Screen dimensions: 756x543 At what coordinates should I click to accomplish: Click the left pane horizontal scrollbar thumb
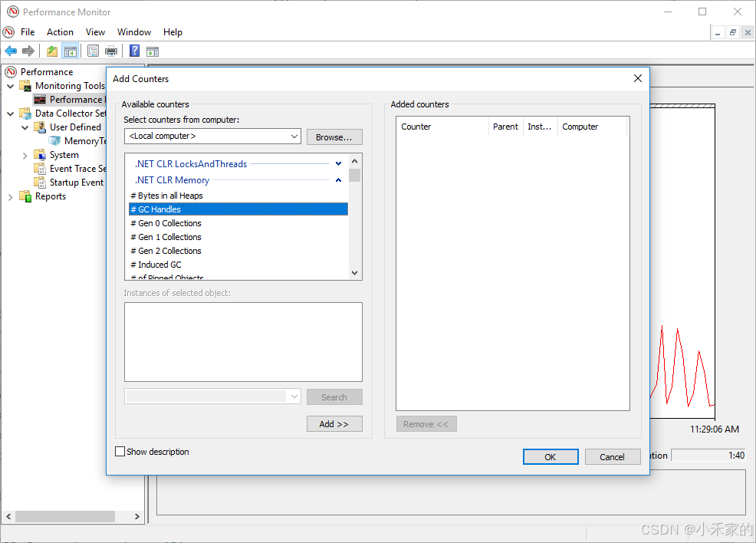(65, 516)
